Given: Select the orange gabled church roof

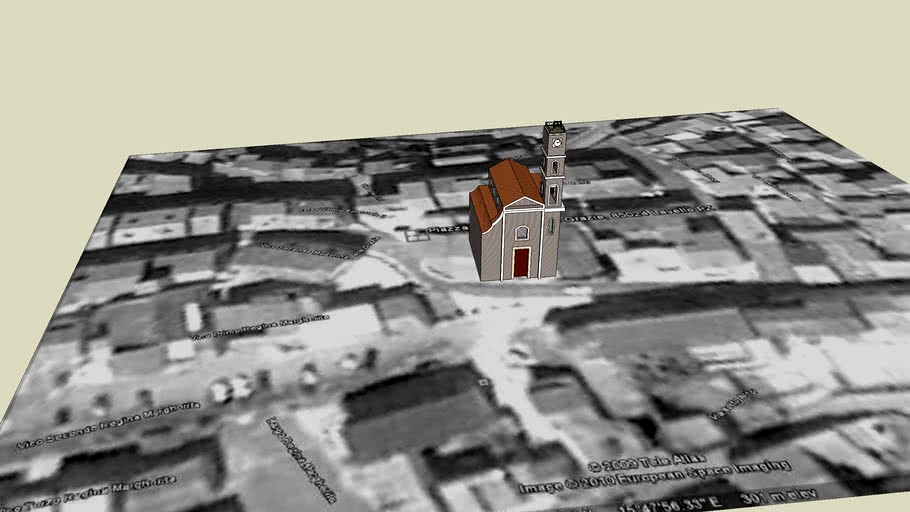Looking at the screenshot, I should pos(517,182).
